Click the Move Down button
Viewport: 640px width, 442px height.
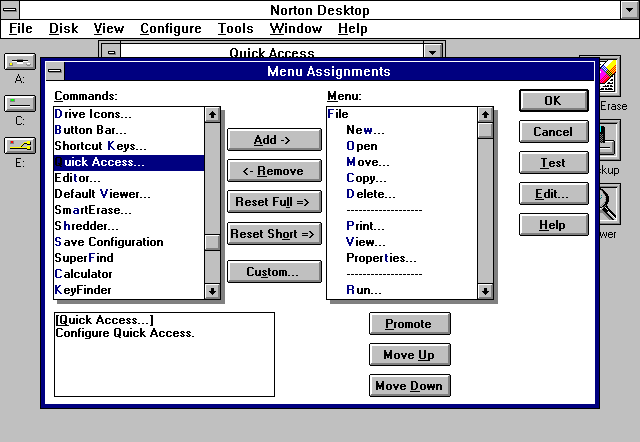[410, 386]
